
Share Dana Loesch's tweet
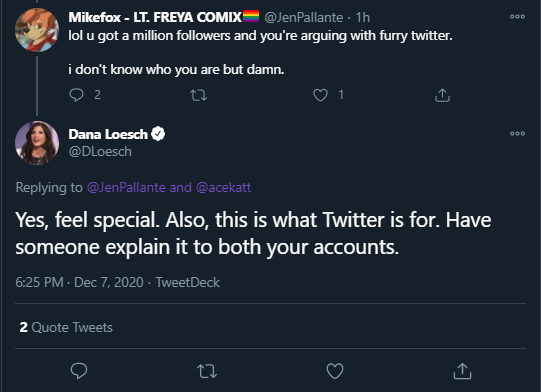click(x=462, y=371)
